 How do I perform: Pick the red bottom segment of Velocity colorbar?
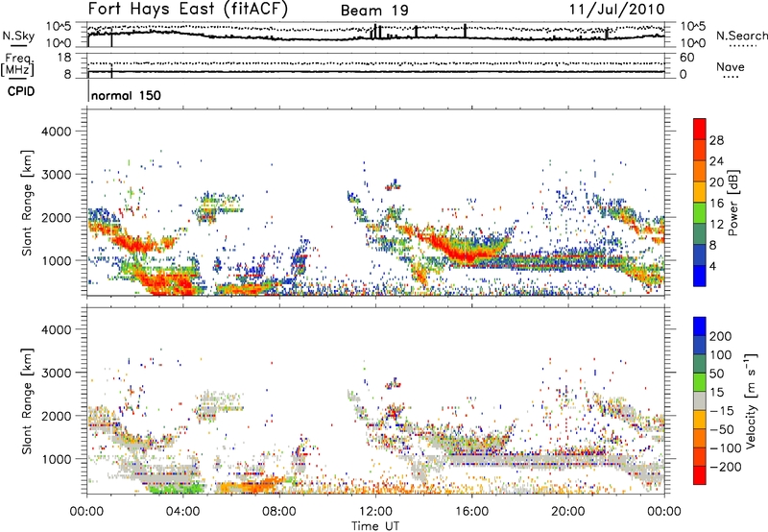coord(700,475)
